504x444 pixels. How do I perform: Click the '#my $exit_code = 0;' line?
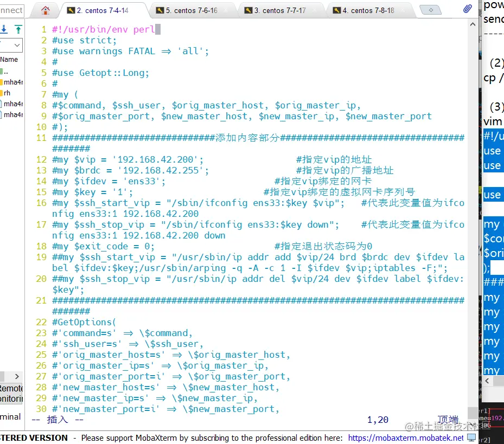click(103, 247)
